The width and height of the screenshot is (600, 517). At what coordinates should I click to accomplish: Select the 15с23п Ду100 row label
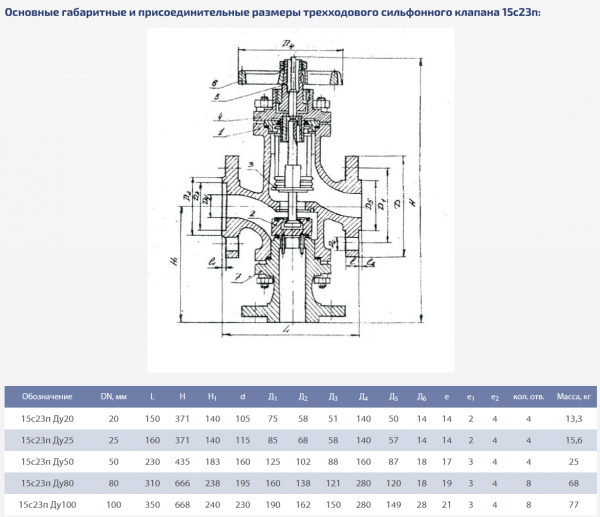pyautogui.click(x=49, y=505)
